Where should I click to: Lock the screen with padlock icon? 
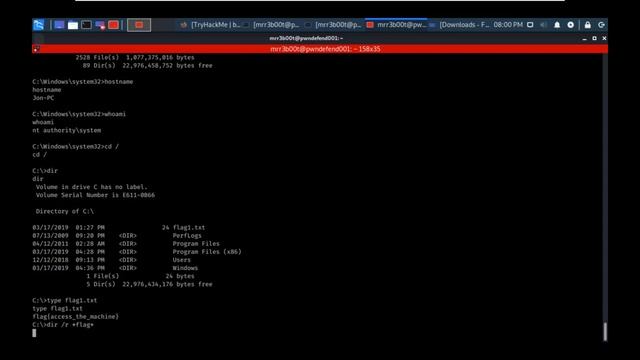pyautogui.click(x=588, y=25)
